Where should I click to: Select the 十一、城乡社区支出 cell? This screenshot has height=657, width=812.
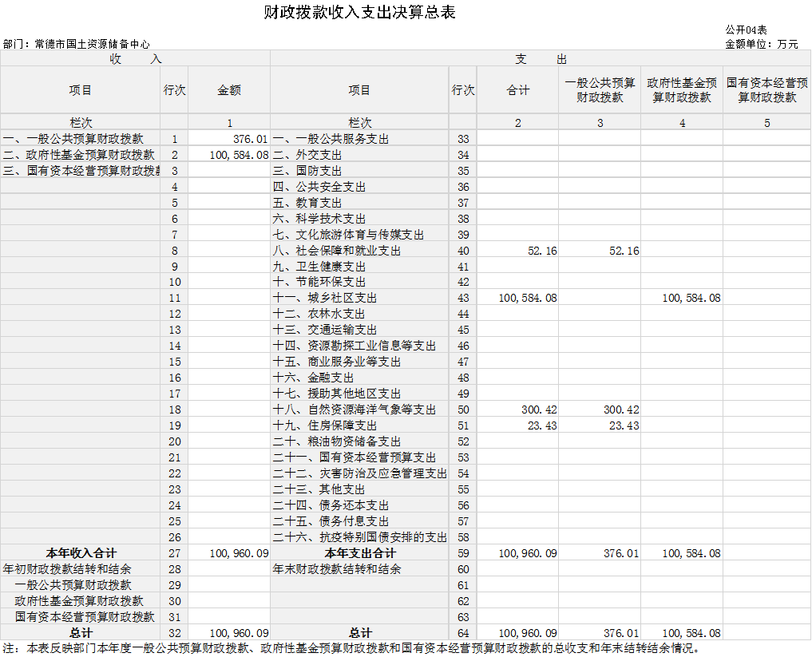(359, 298)
